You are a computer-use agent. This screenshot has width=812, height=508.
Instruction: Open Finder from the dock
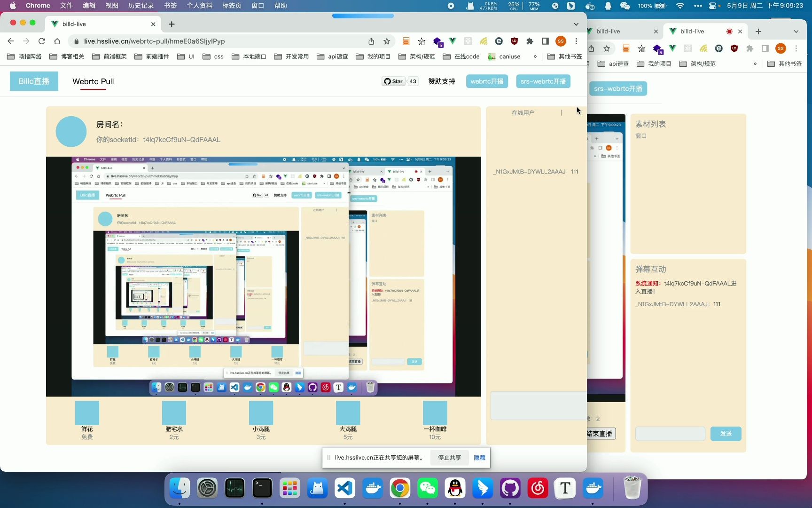[180, 488]
